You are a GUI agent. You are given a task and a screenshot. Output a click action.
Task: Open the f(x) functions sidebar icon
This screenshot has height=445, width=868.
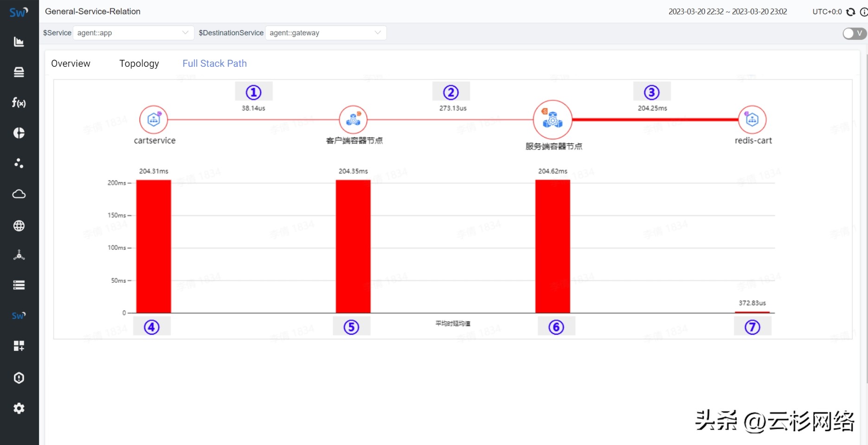pos(19,102)
